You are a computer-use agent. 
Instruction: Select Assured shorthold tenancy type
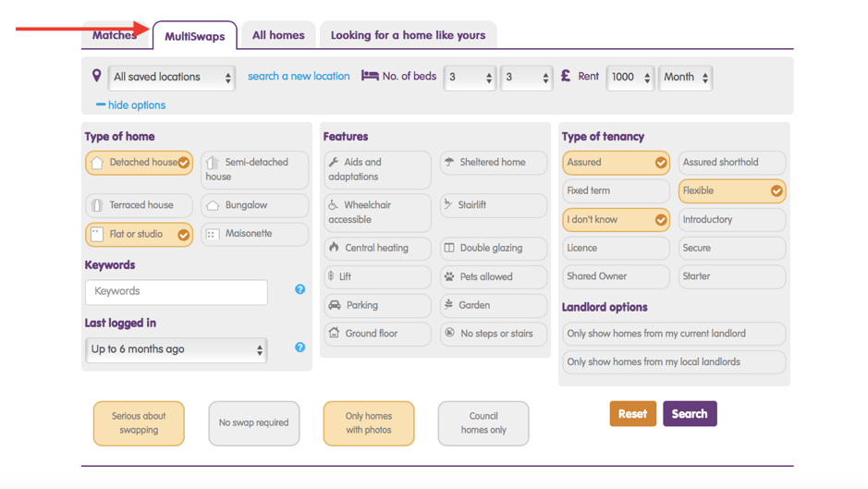732,163
